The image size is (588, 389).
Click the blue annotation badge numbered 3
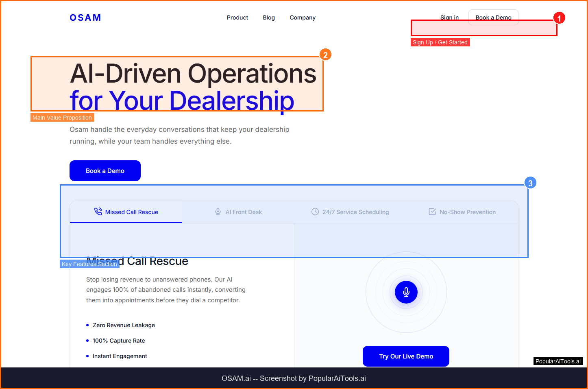coord(530,183)
